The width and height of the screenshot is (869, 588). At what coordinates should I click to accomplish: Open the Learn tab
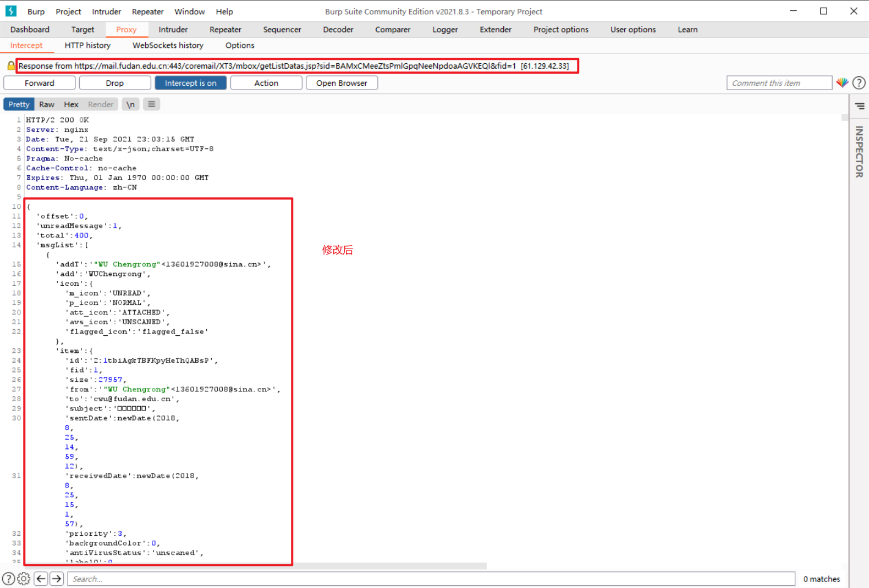point(687,30)
